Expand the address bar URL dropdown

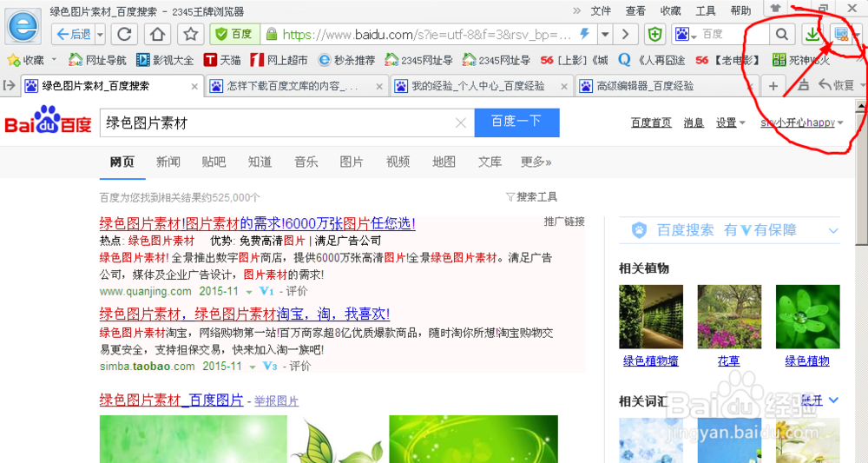click(605, 35)
